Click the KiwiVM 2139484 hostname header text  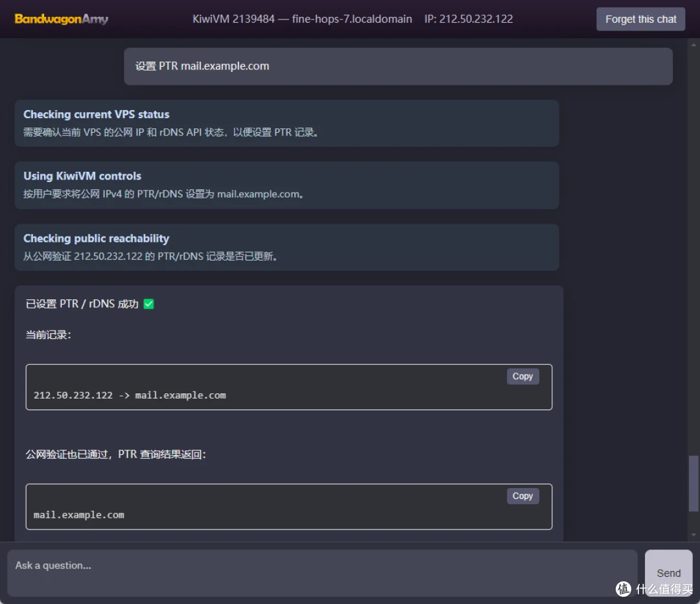[302, 19]
